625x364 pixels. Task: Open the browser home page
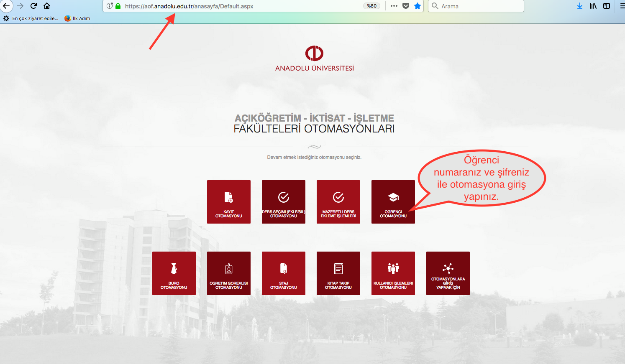point(47,6)
